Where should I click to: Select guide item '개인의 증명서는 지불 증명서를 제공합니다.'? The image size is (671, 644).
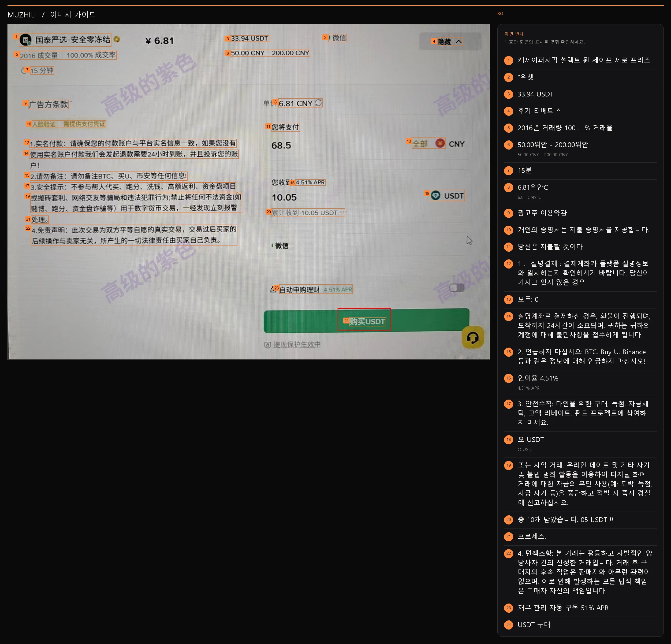click(x=580, y=230)
